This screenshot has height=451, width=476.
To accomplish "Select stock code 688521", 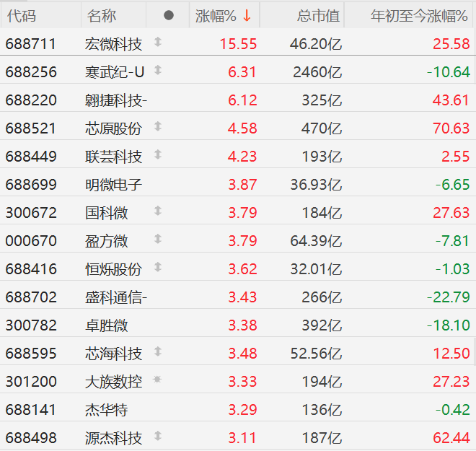I will click(x=31, y=128).
